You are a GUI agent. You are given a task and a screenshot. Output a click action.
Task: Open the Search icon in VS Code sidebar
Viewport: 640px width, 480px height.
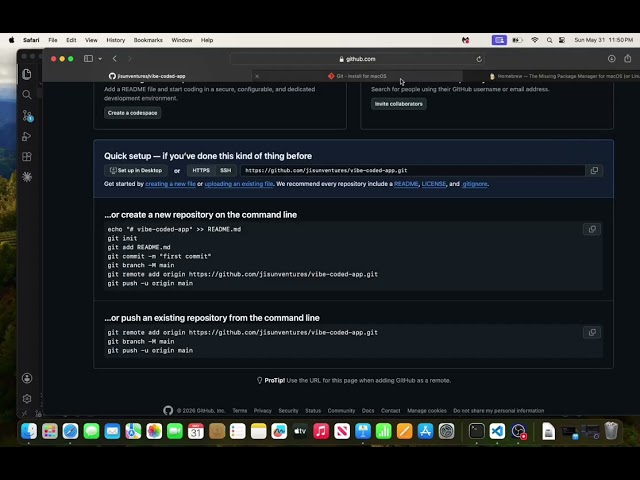tap(27, 95)
